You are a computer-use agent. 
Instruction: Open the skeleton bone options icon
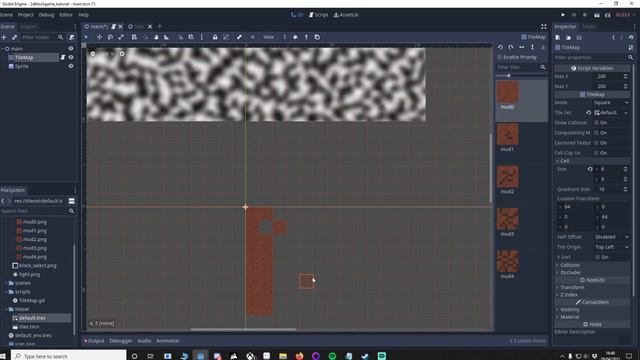[239, 37]
